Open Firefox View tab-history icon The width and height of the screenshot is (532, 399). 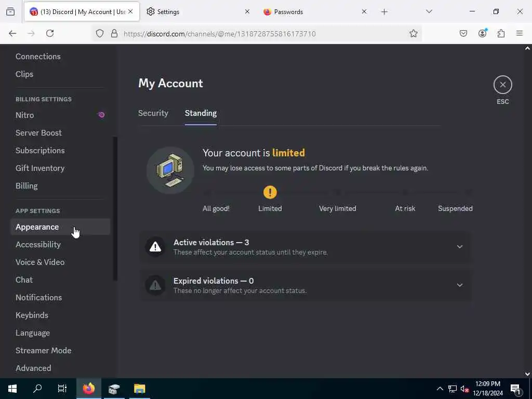(10, 11)
